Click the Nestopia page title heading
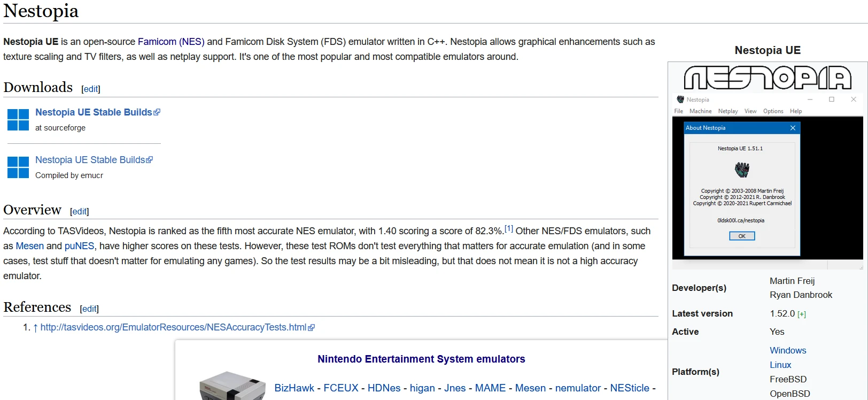 point(41,11)
